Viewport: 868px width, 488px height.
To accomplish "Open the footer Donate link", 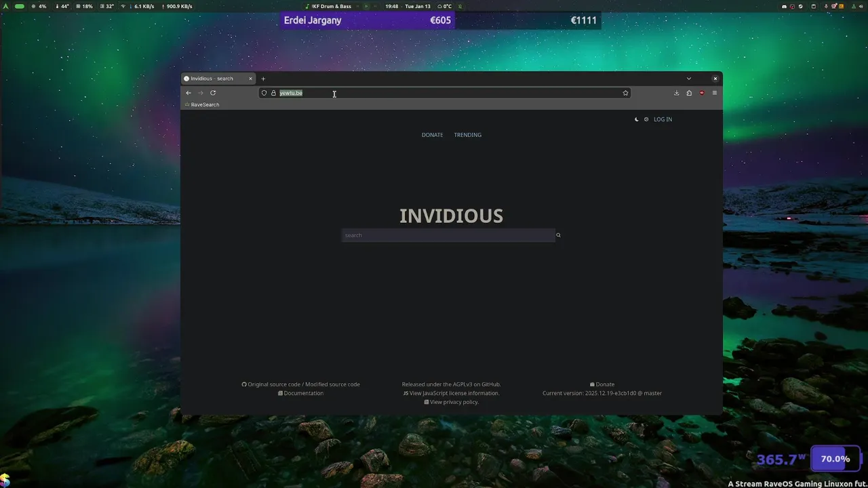I will [602, 384].
